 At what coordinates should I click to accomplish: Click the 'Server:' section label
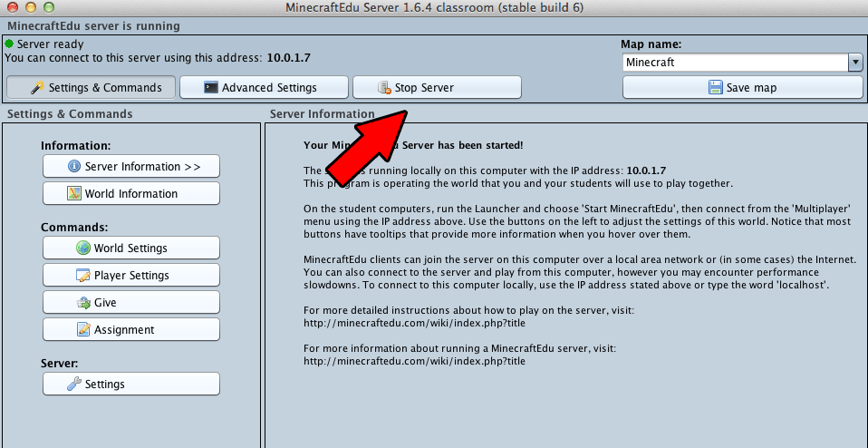pos(59,364)
